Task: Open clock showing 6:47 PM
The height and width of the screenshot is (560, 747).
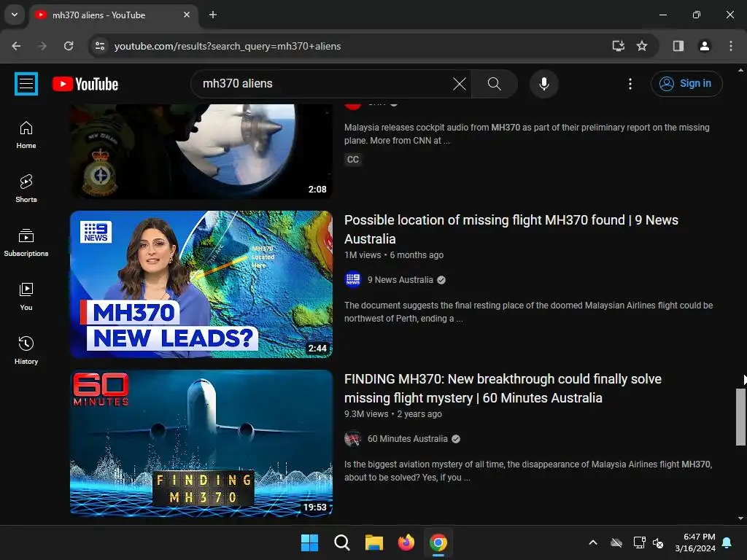Action: tap(695, 542)
